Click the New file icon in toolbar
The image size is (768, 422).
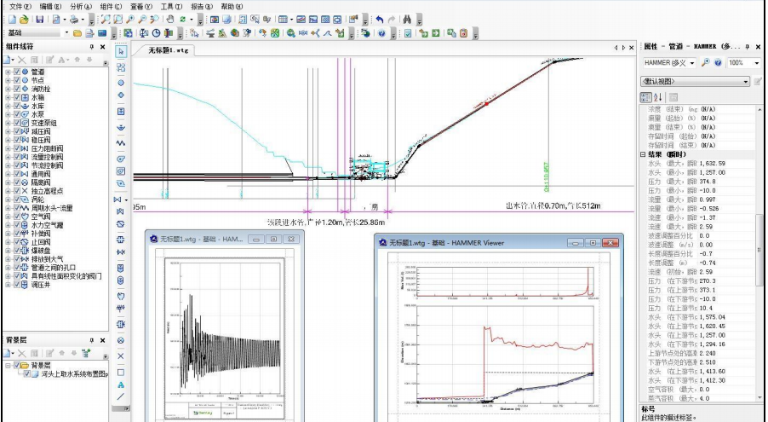click(x=12, y=20)
